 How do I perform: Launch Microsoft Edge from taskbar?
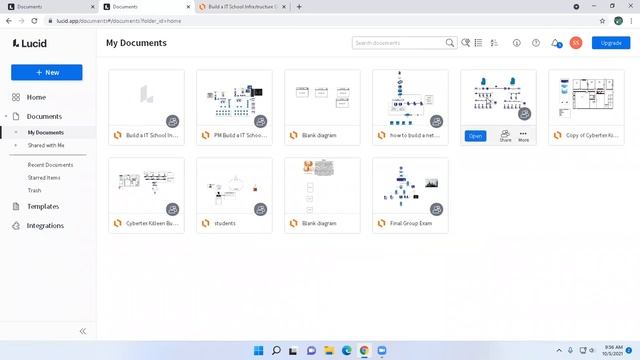(347, 351)
